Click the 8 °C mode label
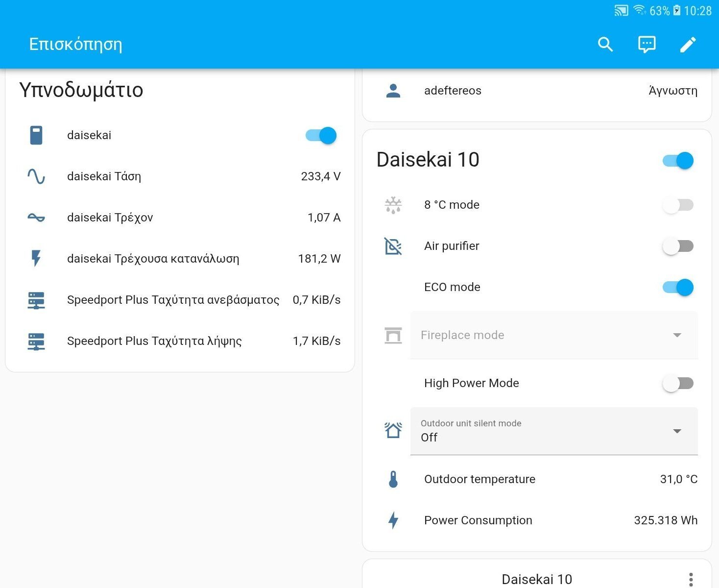The width and height of the screenshot is (719, 588). [452, 205]
